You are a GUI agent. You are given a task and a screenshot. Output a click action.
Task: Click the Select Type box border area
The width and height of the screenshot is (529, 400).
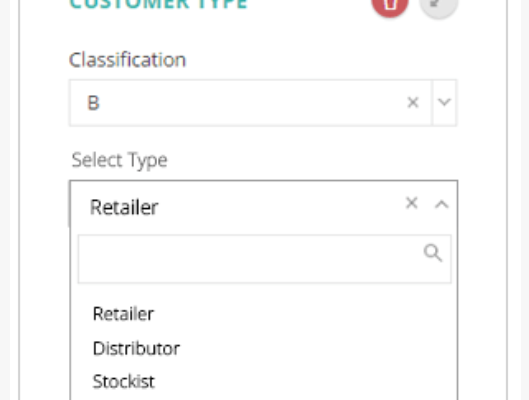pyautogui.click(x=263, y=181)
